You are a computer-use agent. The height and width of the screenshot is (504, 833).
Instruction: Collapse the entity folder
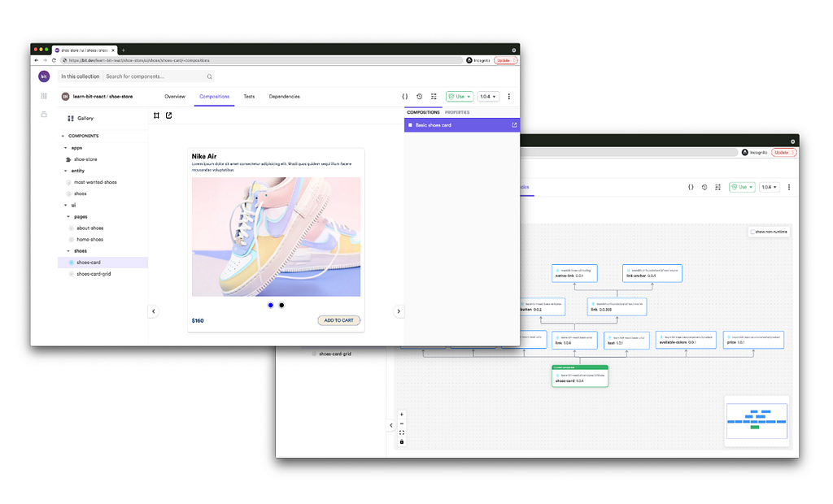coord(65,171)
